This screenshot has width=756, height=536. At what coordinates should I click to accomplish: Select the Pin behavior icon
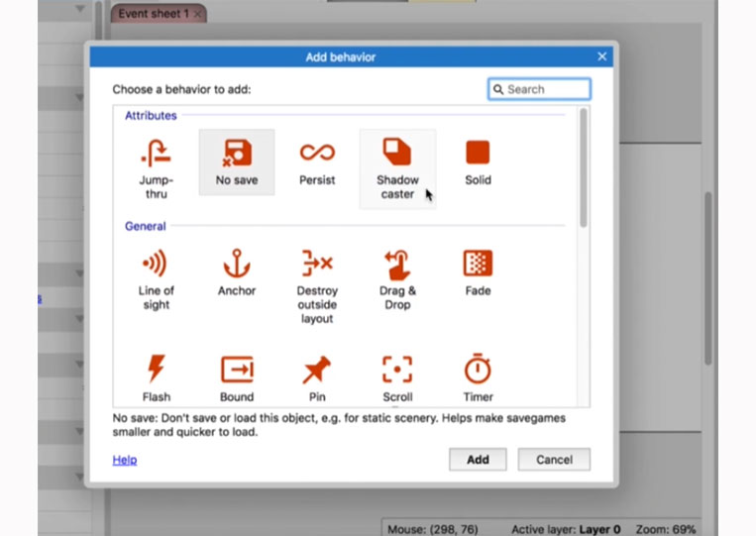(x=317, y=370)
